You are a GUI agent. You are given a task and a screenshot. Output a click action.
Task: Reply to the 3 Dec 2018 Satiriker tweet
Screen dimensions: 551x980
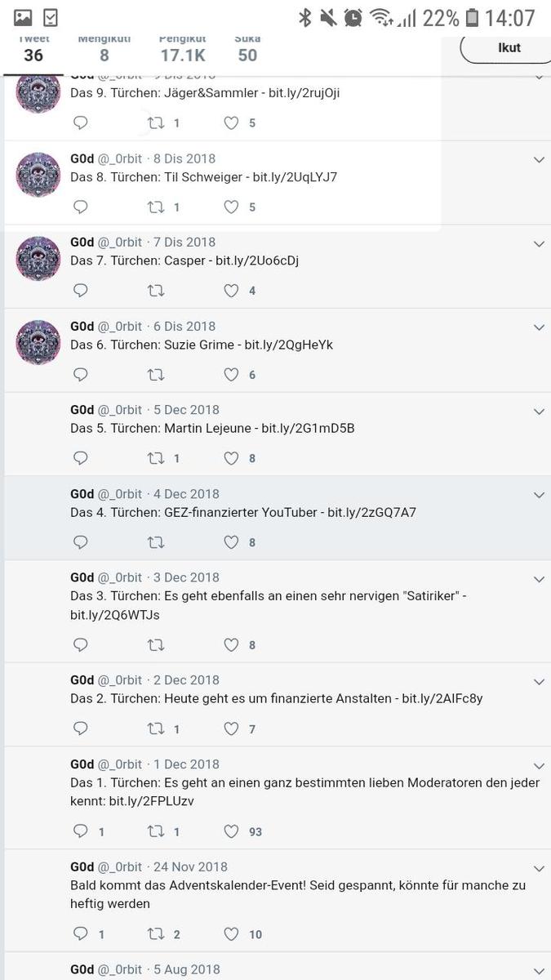tap(81, 645)
